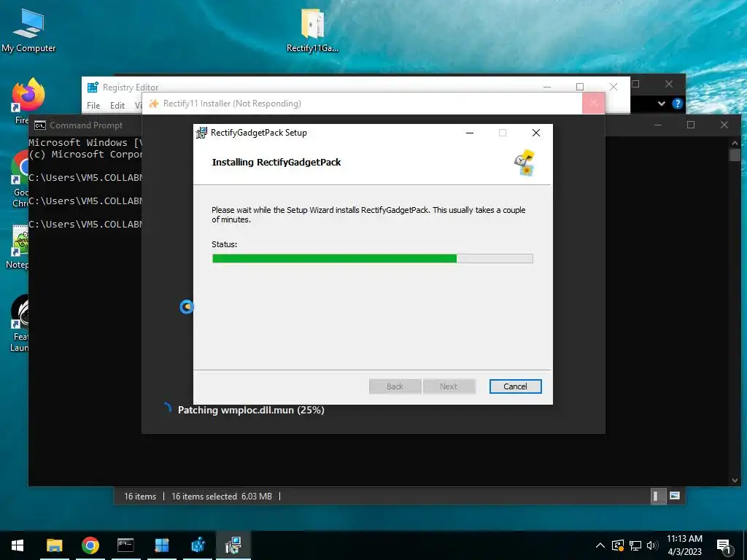Click the disabled Next button

click(449, 386)
